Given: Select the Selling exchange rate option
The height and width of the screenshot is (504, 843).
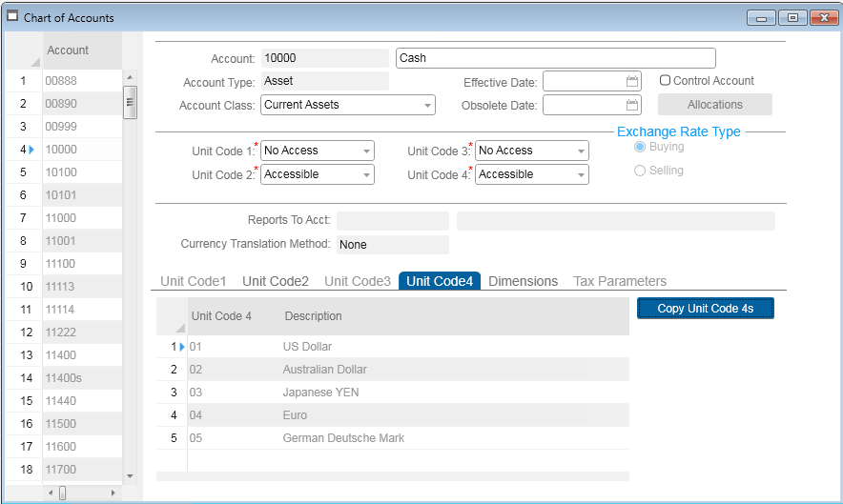Looking at the screenshot, I should (640, 171).
